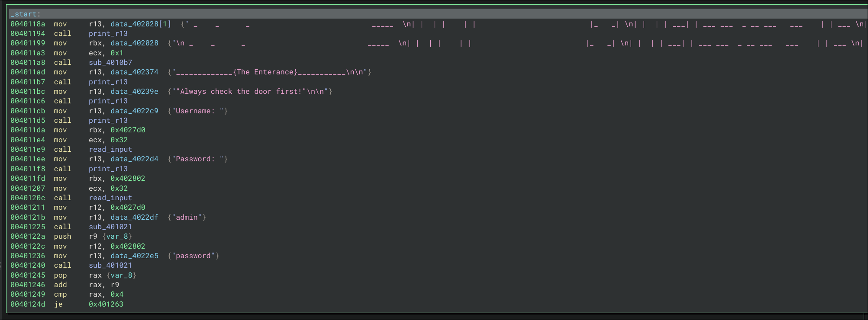Open data_402374 data reference
The width and height of the screenshot is (868, 320).
tap(134, 72)
